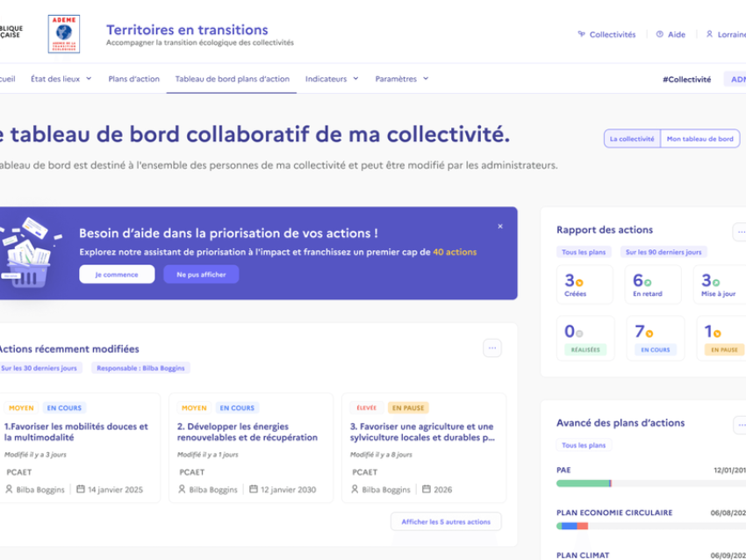Image resolution: width=746 pixels, height=560 pixels.
Task: Click the basket illustration in banner
Action: [x=28, y=253]
